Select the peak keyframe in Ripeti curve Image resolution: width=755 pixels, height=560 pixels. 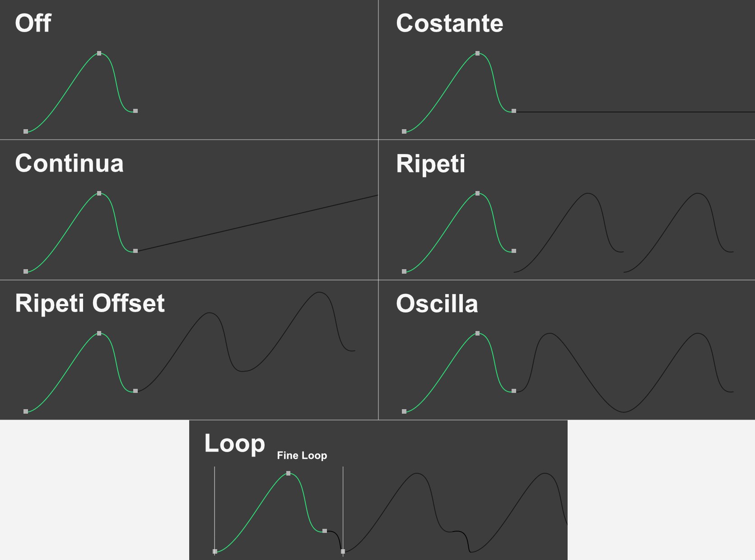point(478,193)
